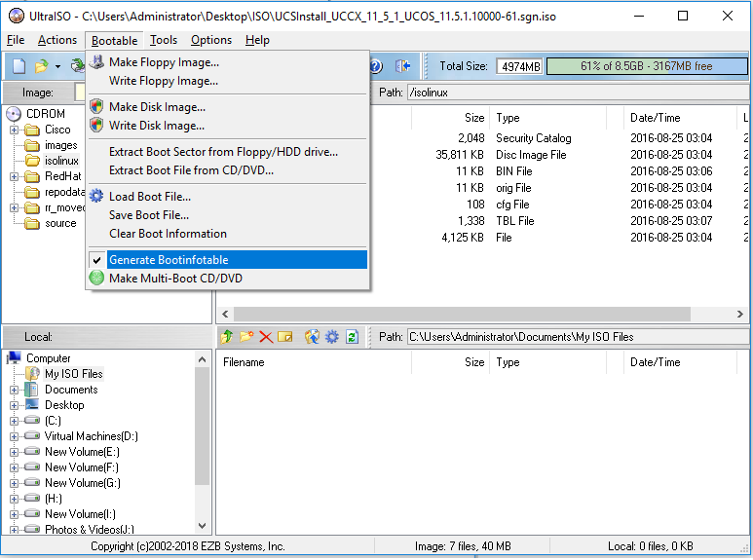Click the My ISO Files folder icon
753x560 pixels.
tap(33, 374)
